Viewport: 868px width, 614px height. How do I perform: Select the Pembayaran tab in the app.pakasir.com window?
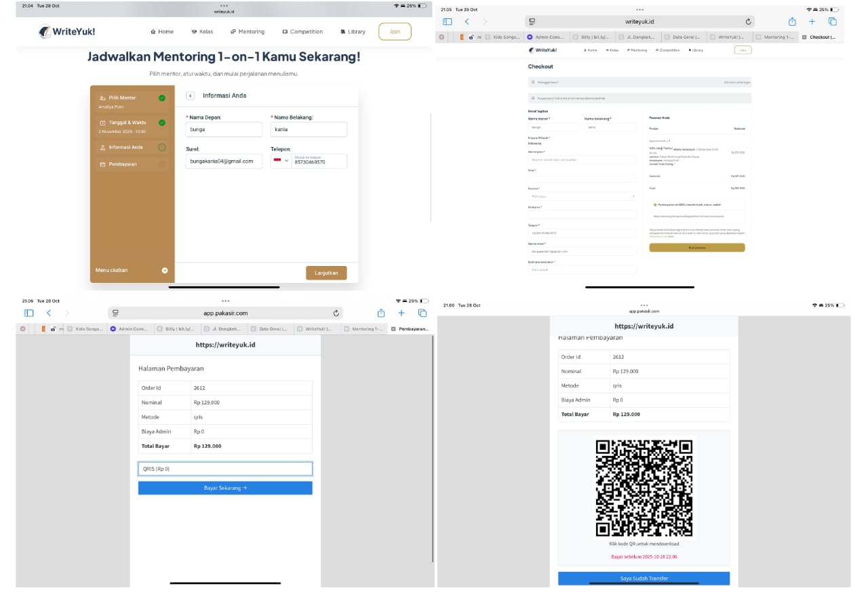[x=410, y=329]
